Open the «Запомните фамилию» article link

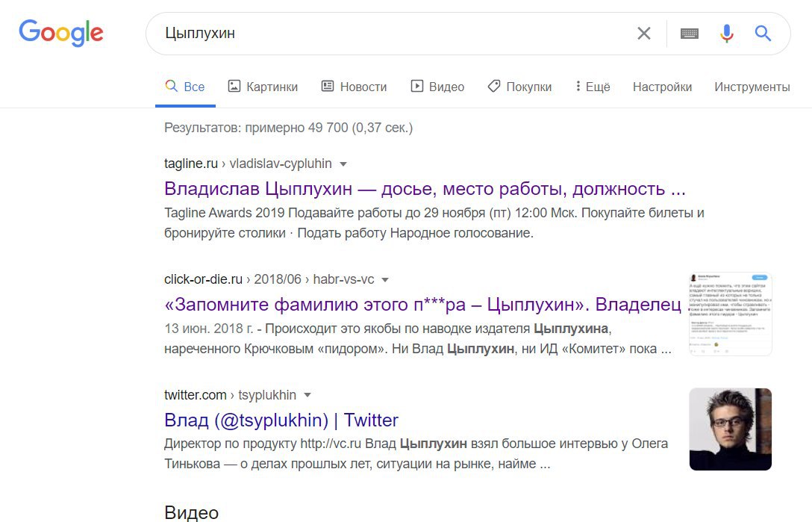(x=422, y=304)
